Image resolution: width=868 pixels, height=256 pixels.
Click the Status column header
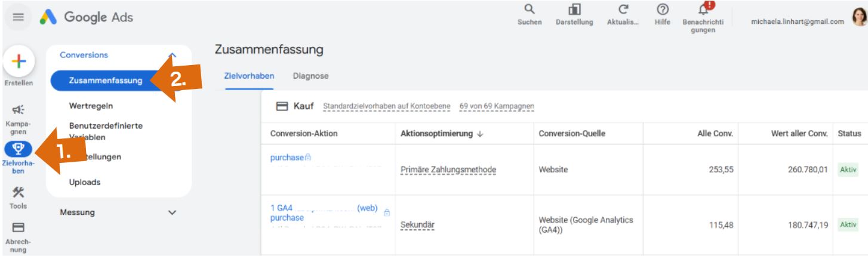coord(849,134)
